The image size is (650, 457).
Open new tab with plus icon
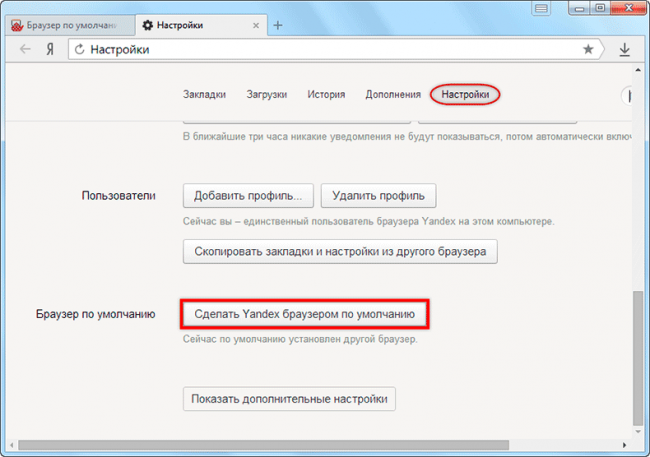278,25
